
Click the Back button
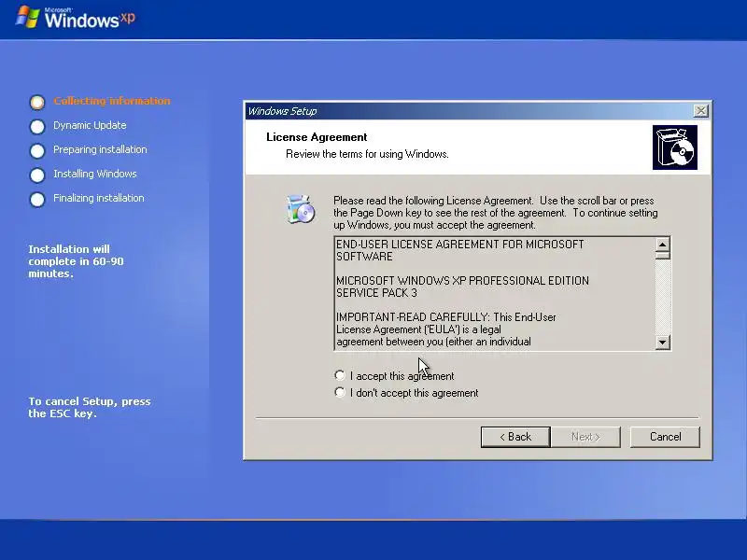(515, 437)
